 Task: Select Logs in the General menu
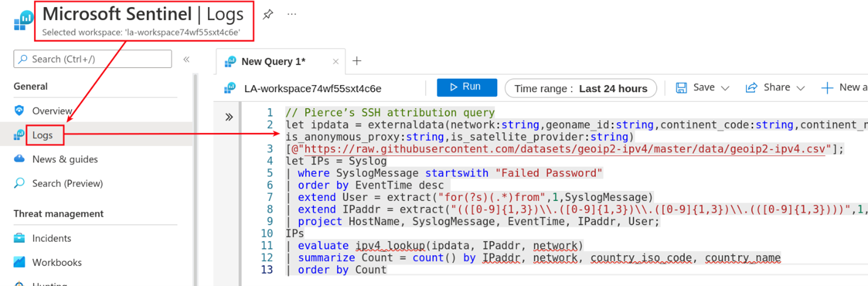coord(42,135)
